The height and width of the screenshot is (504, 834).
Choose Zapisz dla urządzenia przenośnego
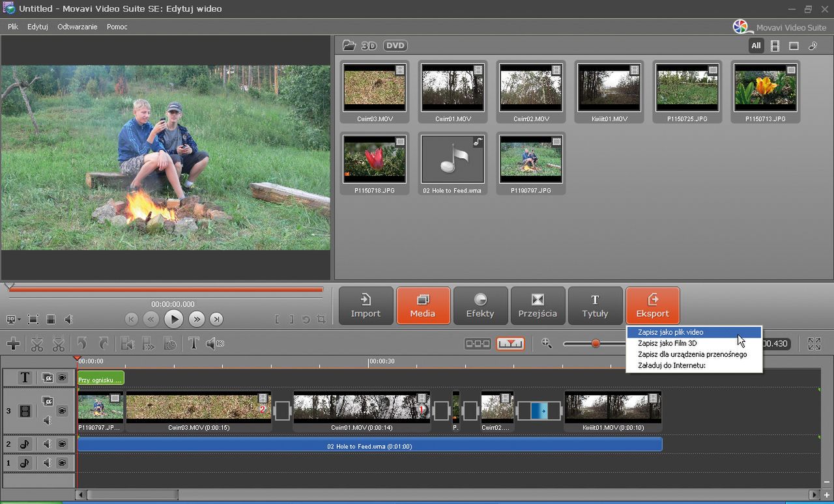pos(694,354)
